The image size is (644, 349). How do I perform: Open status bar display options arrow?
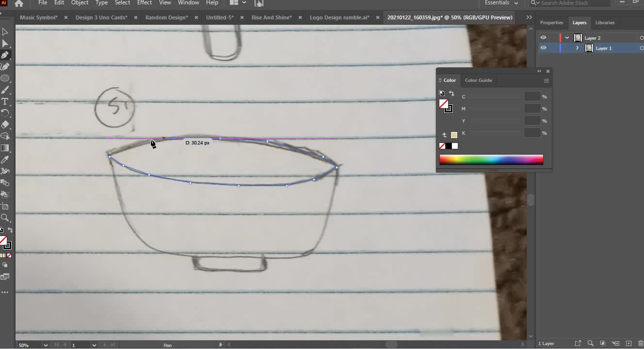coord(221,345)
